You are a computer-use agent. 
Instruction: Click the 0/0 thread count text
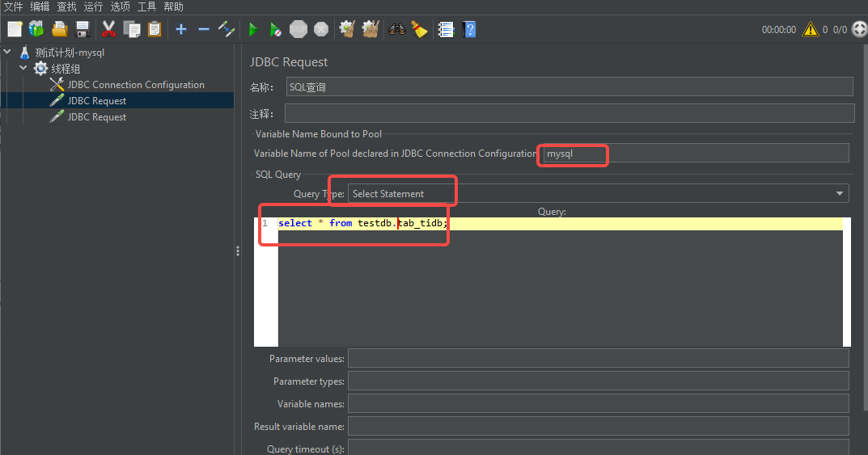(x=840, y=30)
